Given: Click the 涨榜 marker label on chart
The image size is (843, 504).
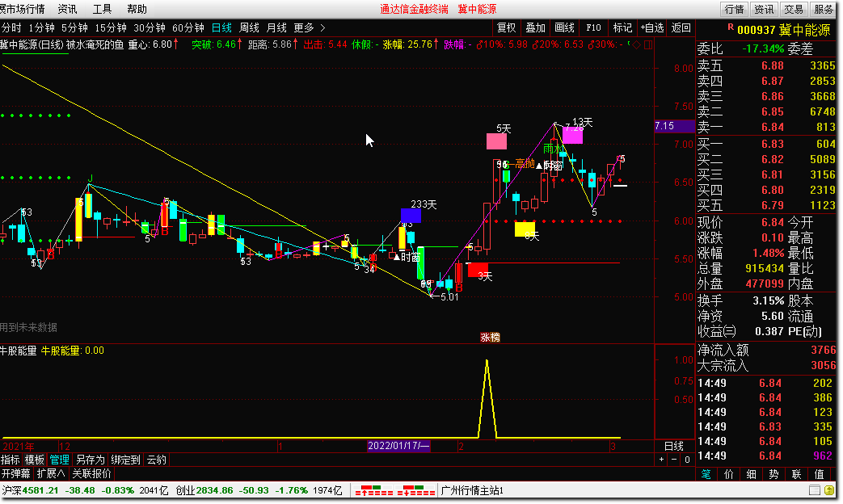Looking at the screenshot, I should pos(490,337).
